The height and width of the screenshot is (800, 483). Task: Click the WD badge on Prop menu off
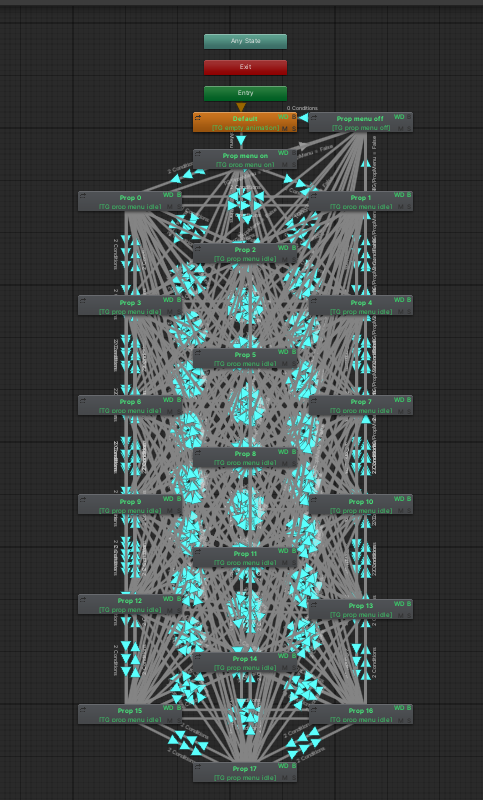[x=399, y=117]
